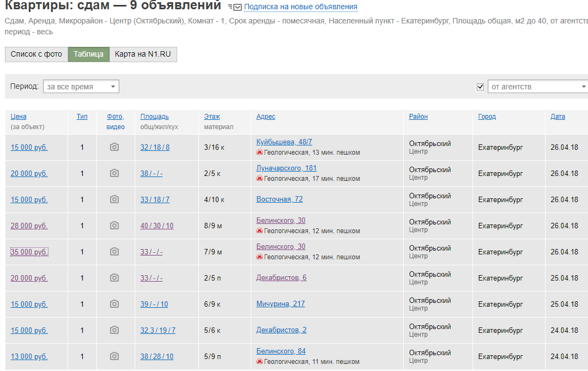Select the 'Таблица' view tab

pyautogui.click(x=88, y=54)
